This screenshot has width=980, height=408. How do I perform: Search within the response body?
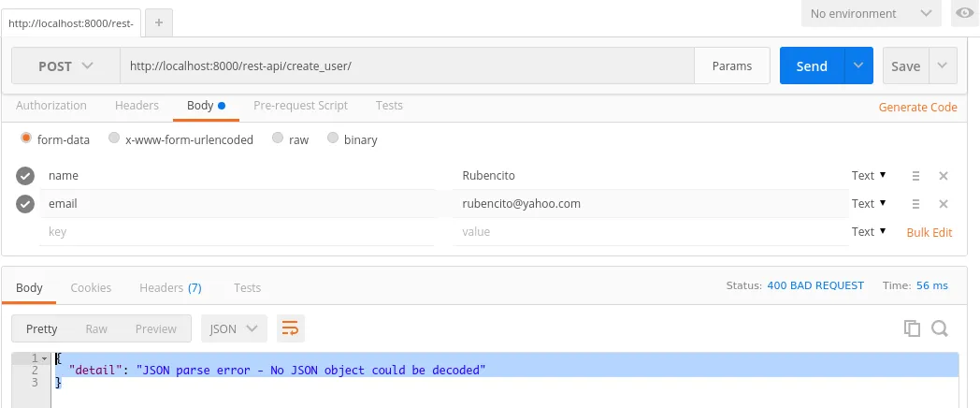[x=940, y=328]
